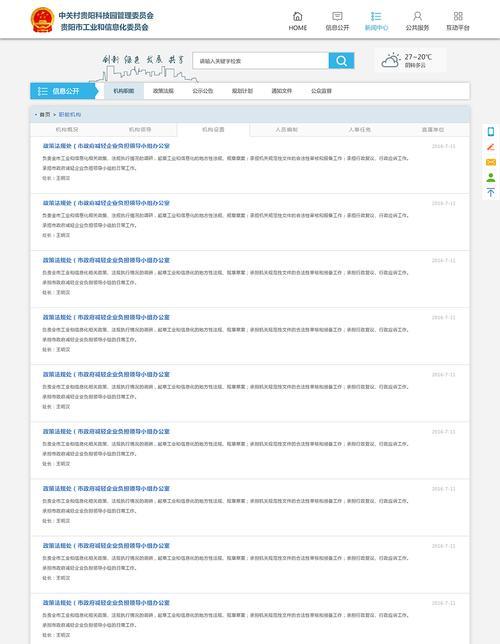Click the back-to-top arrow icon
This screenshot has height=644, width=500.
491,192
